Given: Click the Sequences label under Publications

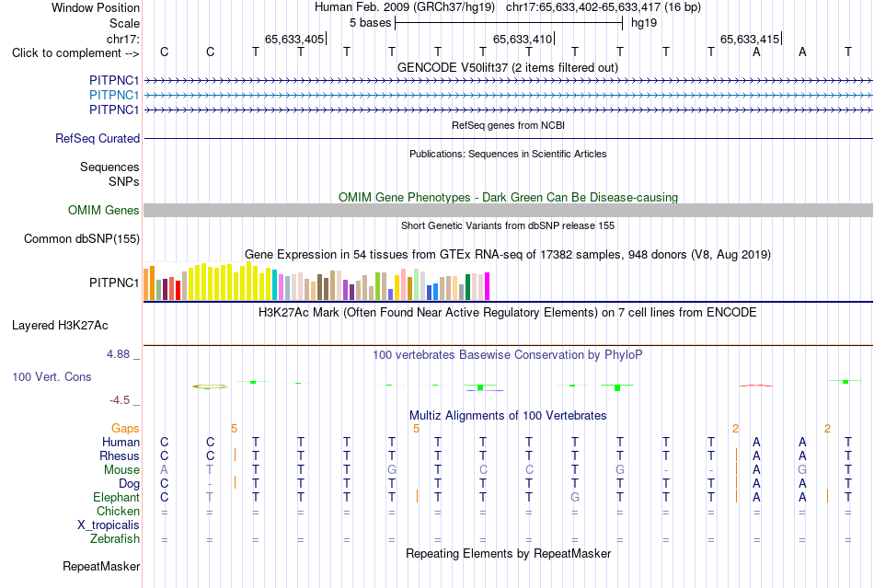Looking at the screenshot, I should coord(109,167).
